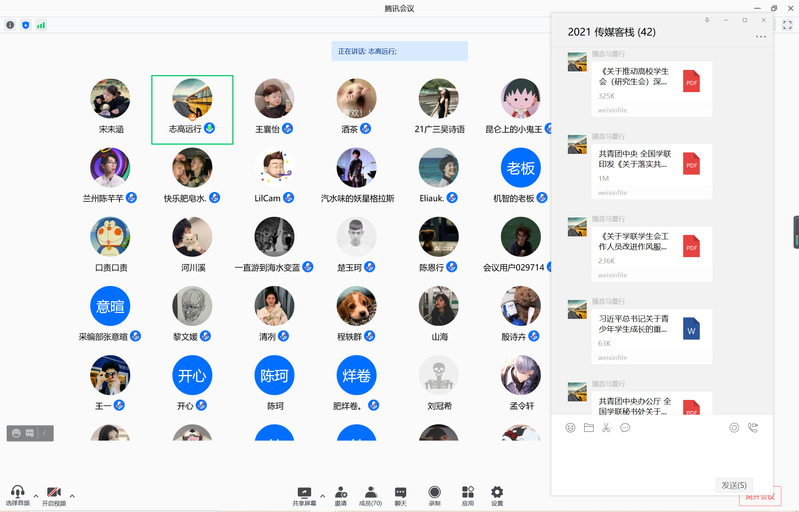Click the chat message input field

pos(660,458)
